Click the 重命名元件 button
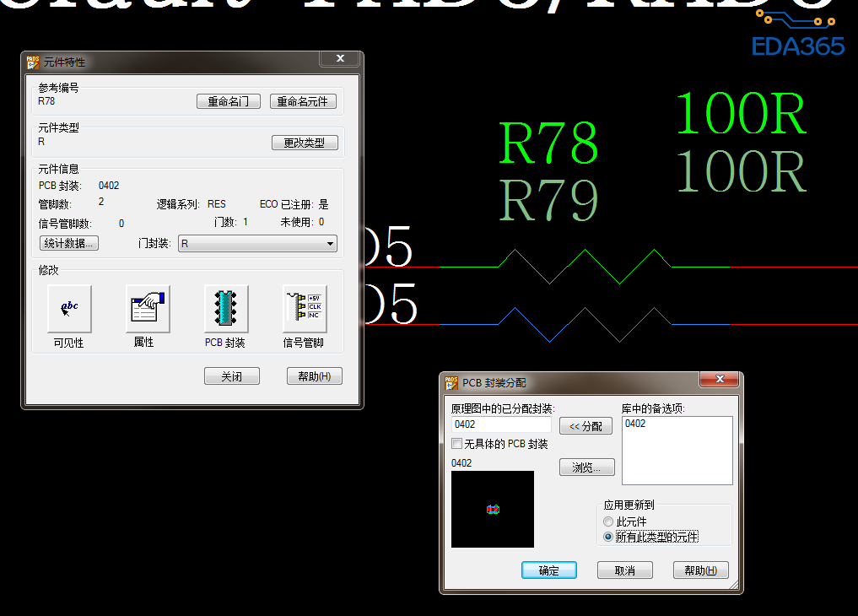Viewport: 858px width, 616px height. (303, 101)
